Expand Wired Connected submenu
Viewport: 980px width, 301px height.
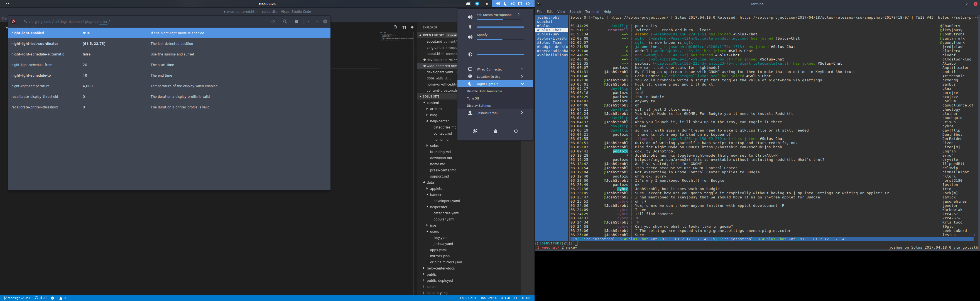pos(521,69)
